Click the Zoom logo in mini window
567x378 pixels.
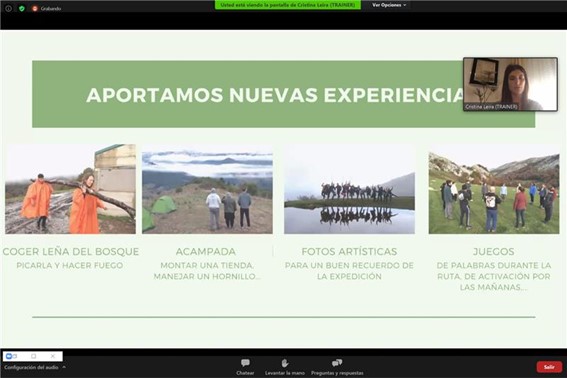click(9, 356)
